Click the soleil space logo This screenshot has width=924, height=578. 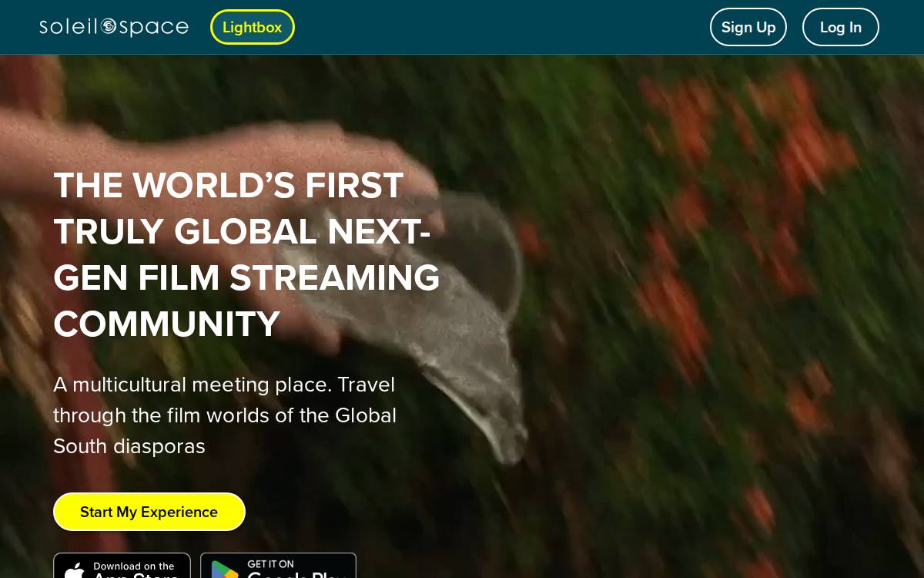coord(114,27)
